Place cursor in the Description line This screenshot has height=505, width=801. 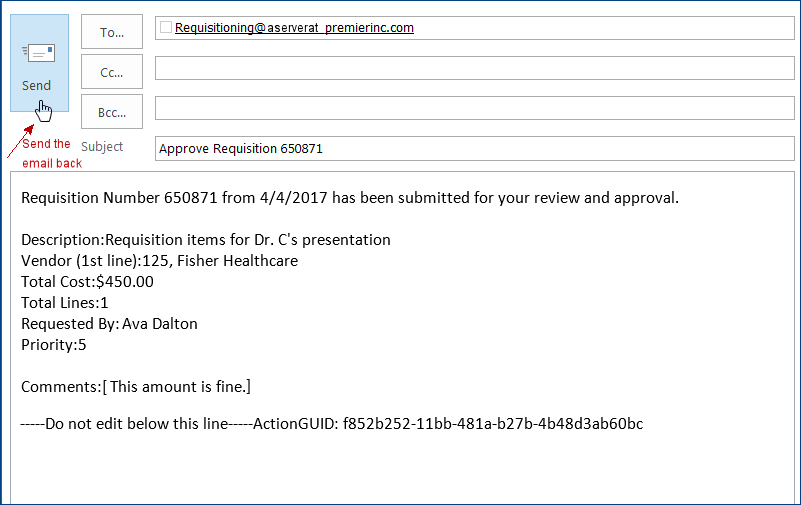[205, 240]
